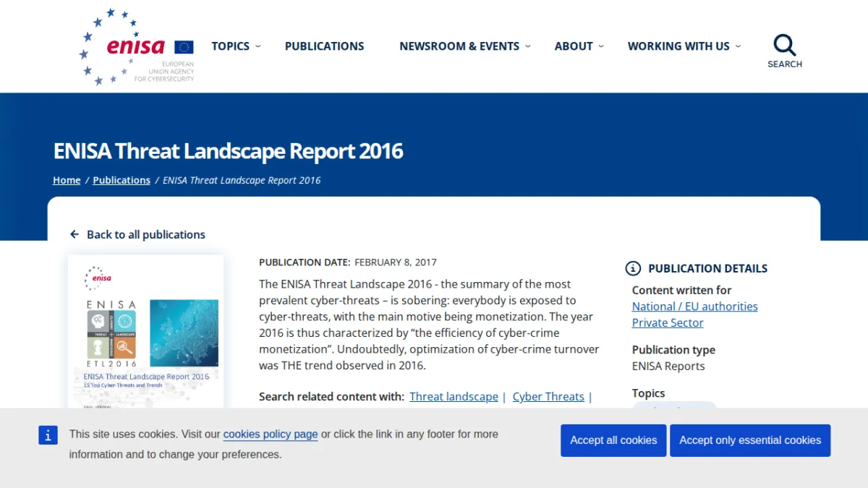Open the Threat landscape related link
868x488 pixels.
(x=454, y=397)
